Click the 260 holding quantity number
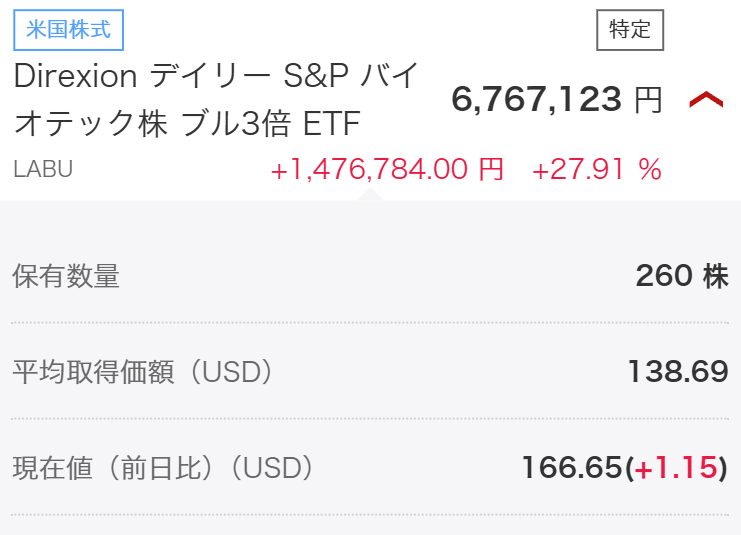Image resolution: width=741 pixels, height=535 pixels. (x=666, y=276)
